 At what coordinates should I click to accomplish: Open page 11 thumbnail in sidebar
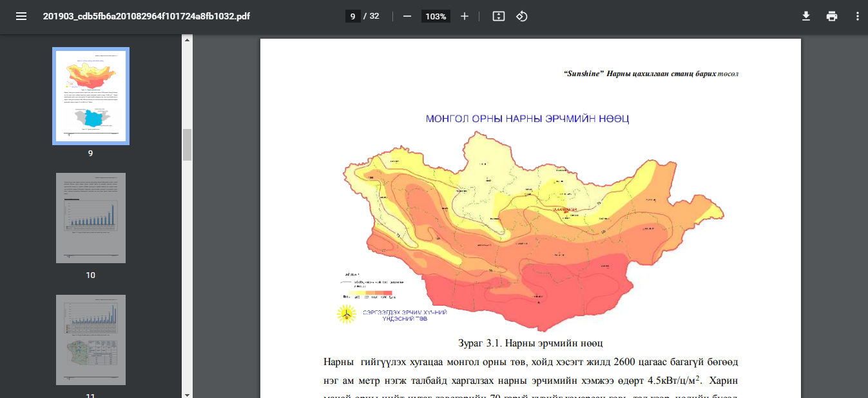tap(91, 340)
